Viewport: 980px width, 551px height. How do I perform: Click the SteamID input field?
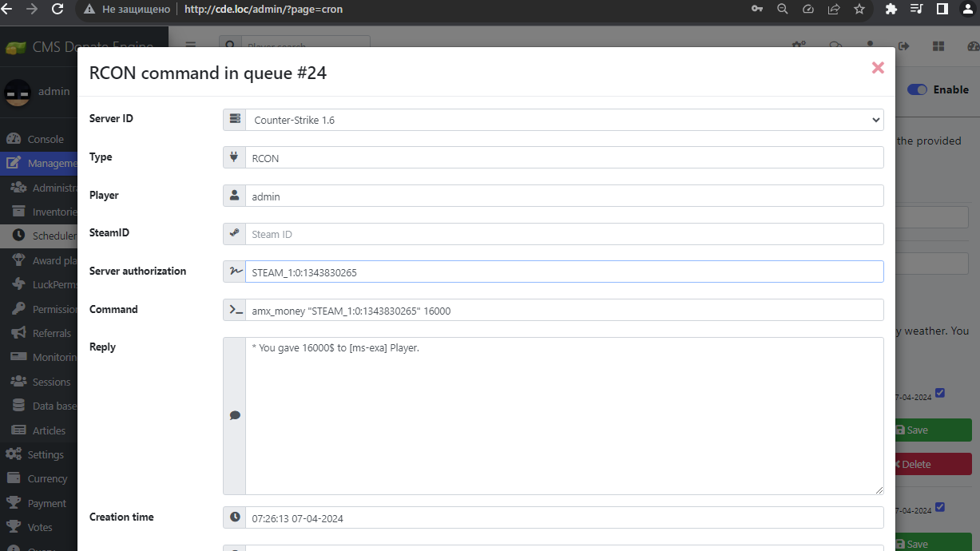pos(563,234)
